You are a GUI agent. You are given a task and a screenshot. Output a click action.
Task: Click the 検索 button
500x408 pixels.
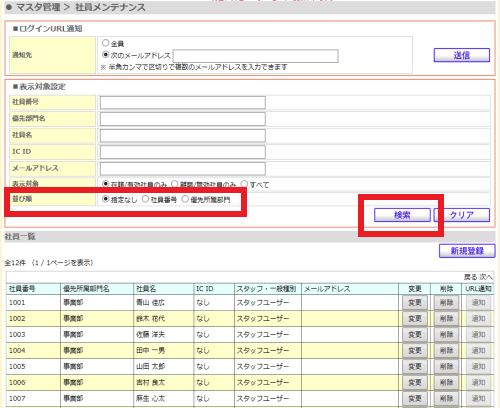coord(402,215)
